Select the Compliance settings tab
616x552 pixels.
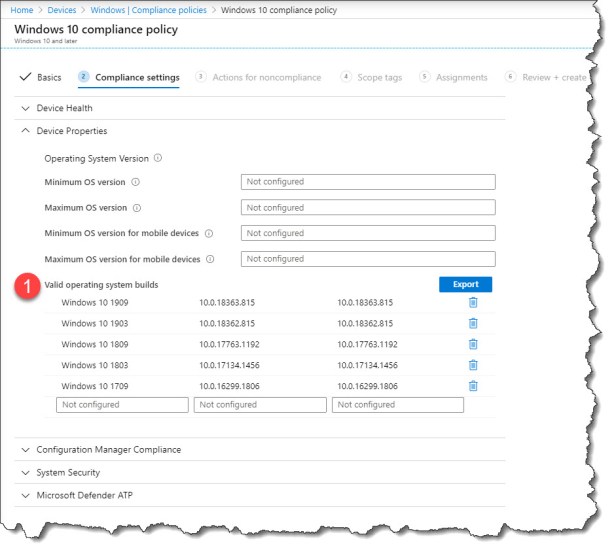coord(129,77)
